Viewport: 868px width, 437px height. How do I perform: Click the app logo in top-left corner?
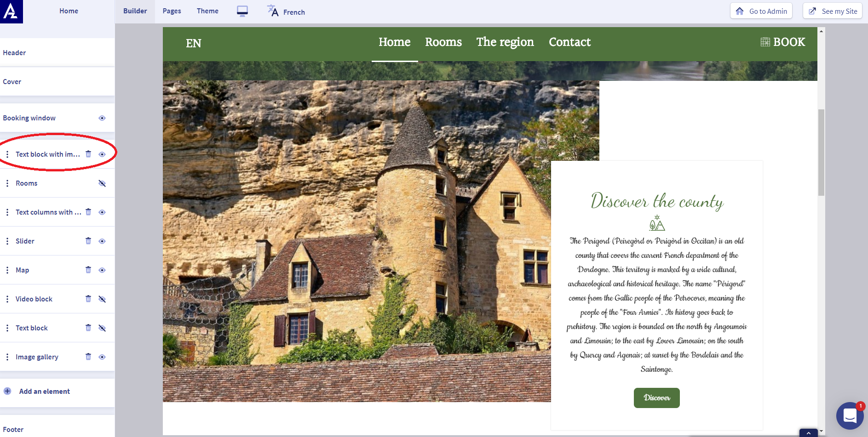[11, 11]
